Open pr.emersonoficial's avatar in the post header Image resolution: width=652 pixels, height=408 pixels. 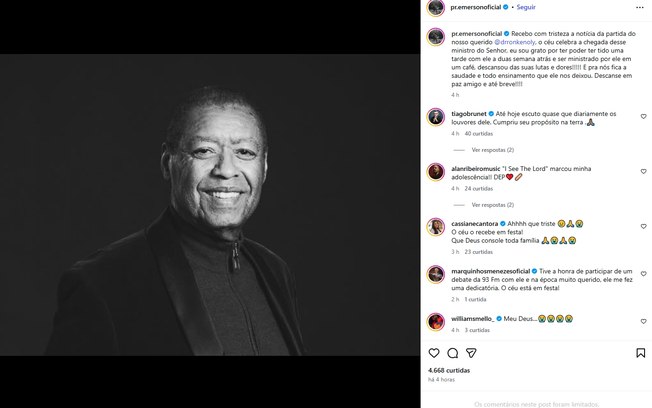pos(436,8)
